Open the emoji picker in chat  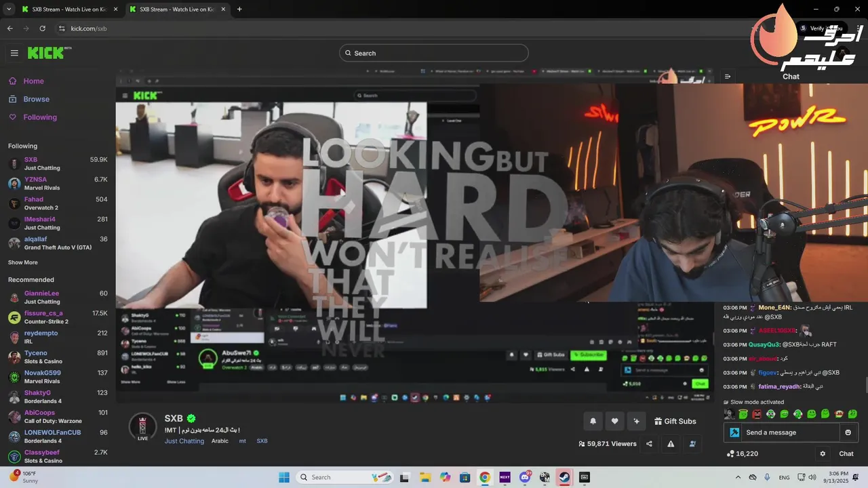pos(848,432)
